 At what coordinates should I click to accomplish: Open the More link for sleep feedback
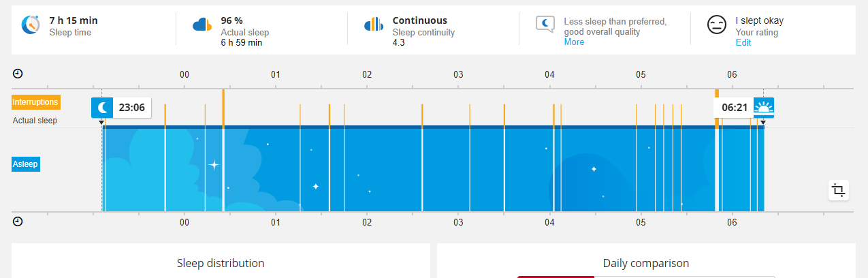pos(574,42)
